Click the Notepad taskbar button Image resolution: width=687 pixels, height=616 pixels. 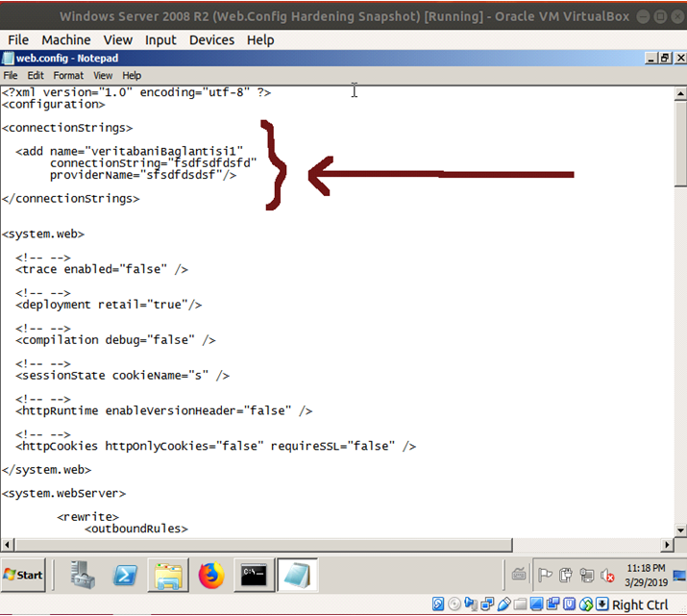click(297, 575)
